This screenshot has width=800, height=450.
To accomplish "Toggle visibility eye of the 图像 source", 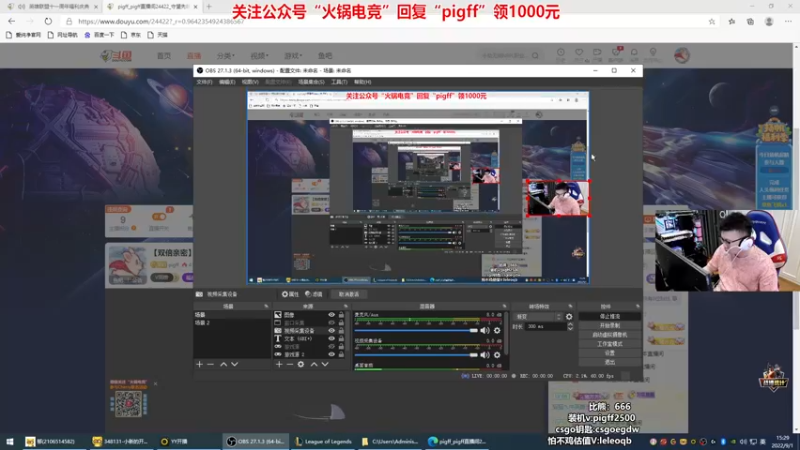I will point(332,315).
